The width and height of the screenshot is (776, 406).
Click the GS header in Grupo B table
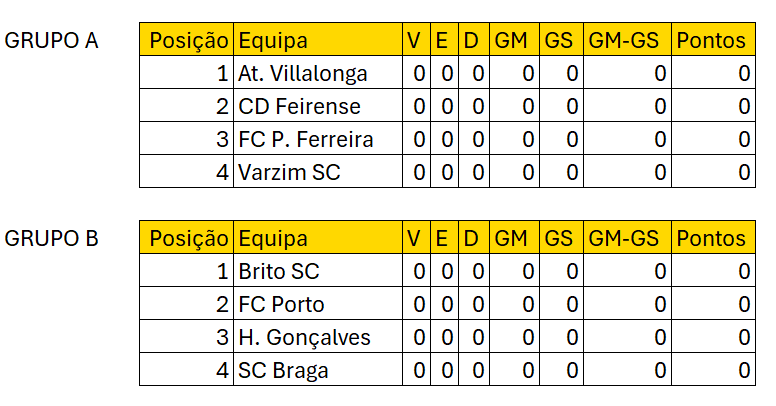(x=559, y=239)
